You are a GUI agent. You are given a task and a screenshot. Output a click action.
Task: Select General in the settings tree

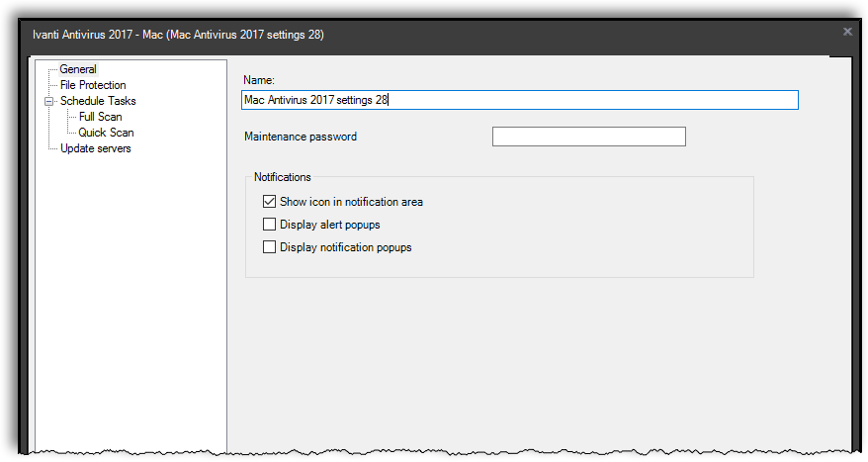tap(78, 69)
